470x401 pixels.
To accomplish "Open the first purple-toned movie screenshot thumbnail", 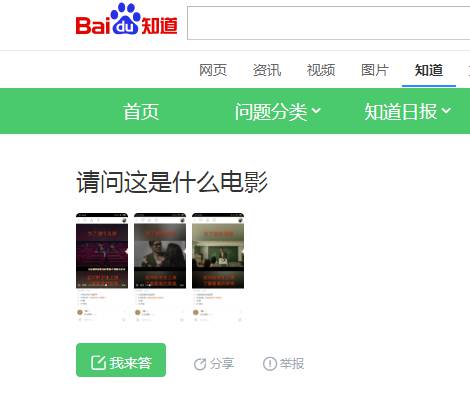I will 102,268.
